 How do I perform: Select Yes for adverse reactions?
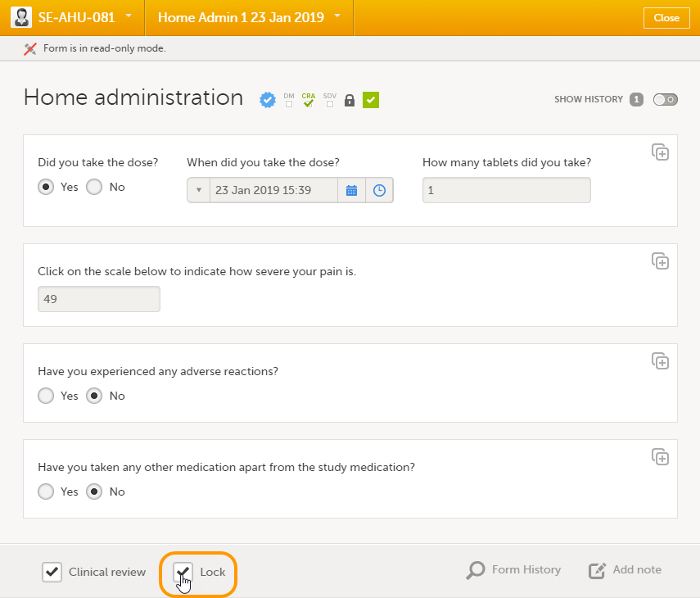(x=47, y=396)
